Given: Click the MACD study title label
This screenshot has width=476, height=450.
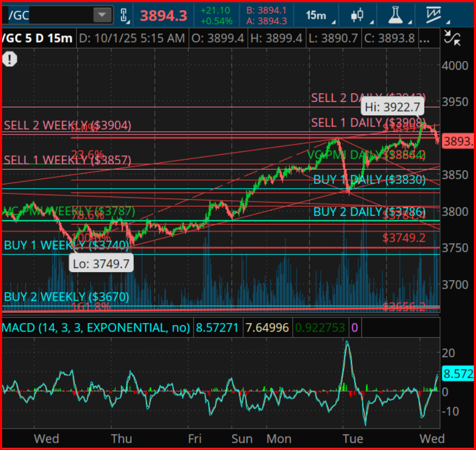Looking at the screenshot, I should (x=96, y=327).
